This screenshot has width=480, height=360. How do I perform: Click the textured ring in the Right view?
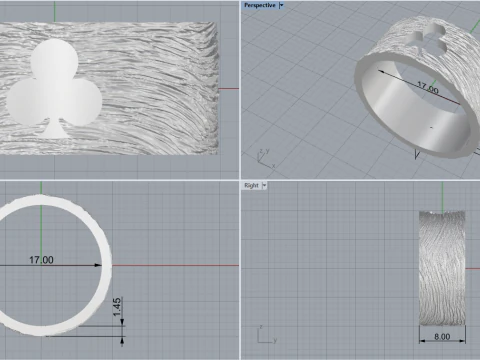pos(442,268)
